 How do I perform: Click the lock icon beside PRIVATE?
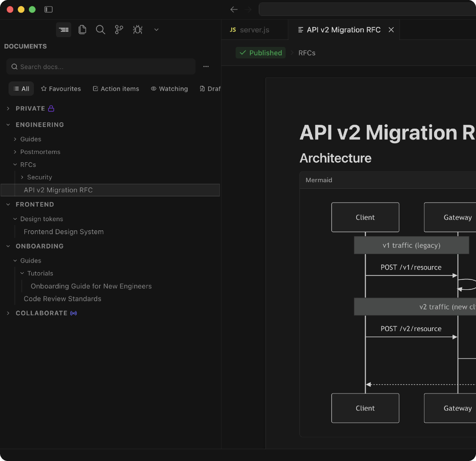point(51,108)
